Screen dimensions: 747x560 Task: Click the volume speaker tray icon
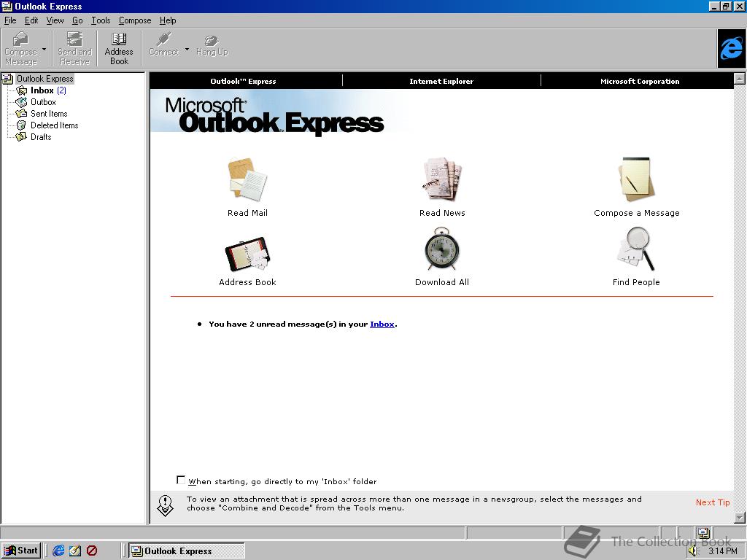[x=693, y=551]
